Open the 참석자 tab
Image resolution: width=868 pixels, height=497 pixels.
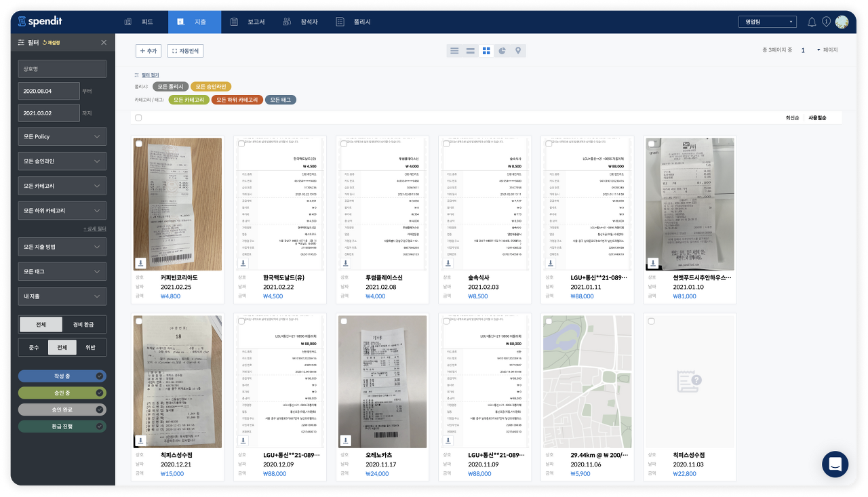pyautogui.click(x=301, y=22)
